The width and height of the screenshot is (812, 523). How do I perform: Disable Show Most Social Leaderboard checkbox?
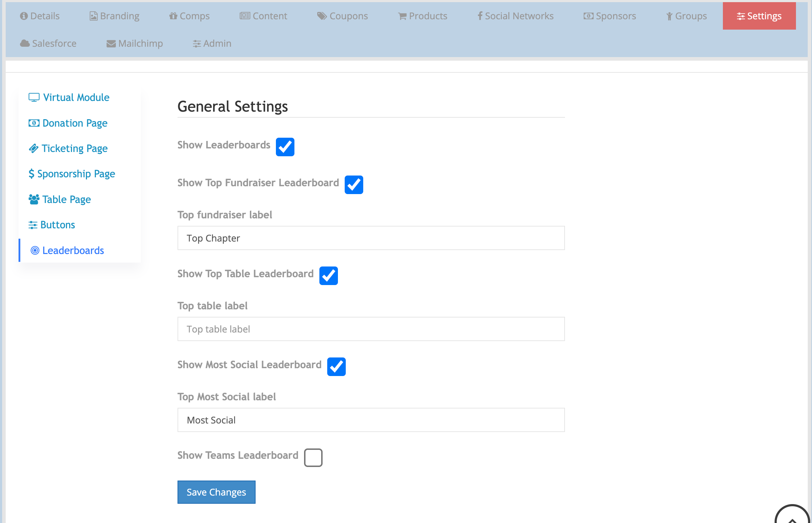(x=336, y=366)
